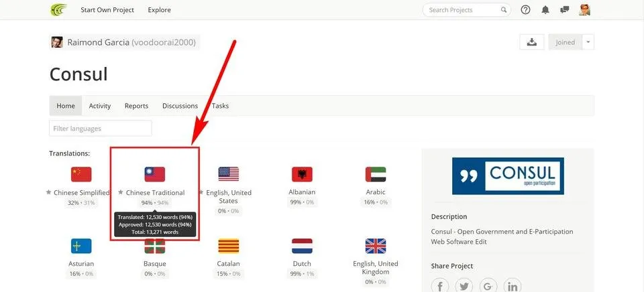Open the Catalan language link
644x292 pixels.
tap(228, 264)
